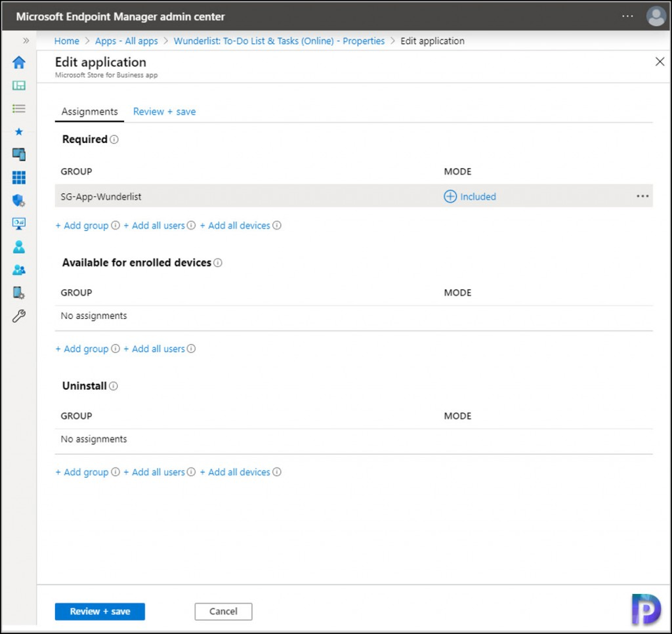Screen dimensions: 672x634
Task: Switch to the Assignments tab
Action: (89, 112)
